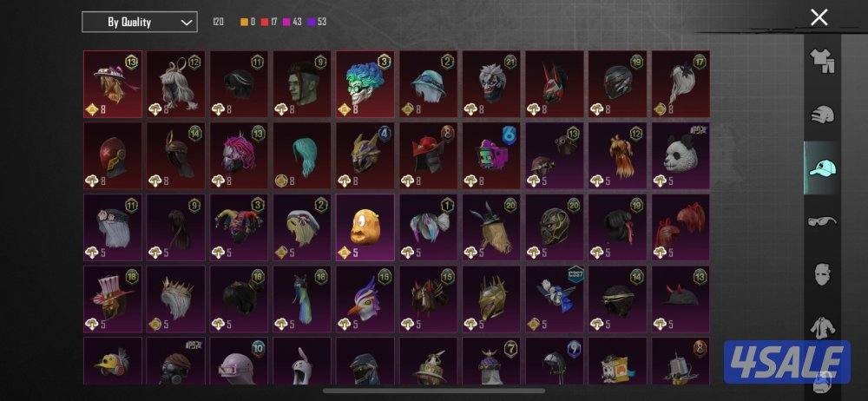868x401 pixels.
Task: Open the jacket category in the sidebar
Action: point(823,328)
